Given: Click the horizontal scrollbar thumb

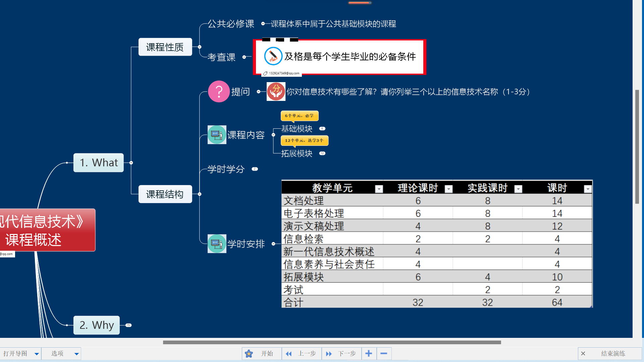Looking at the screenshot, I should click(x=332, y=342).
